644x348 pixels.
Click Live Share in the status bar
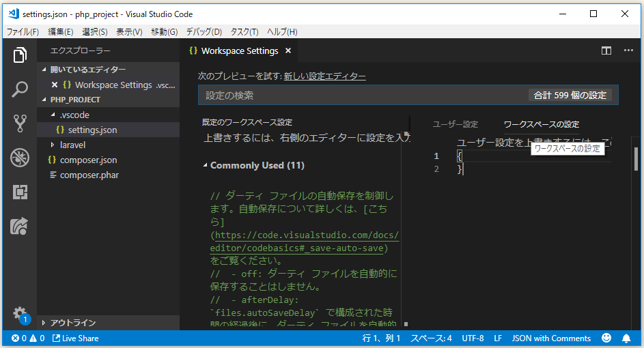[x=76, y=338]
